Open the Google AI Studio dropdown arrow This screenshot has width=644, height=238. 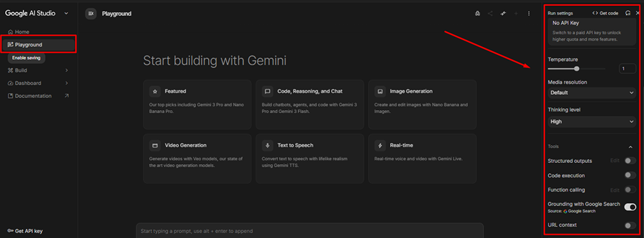[x=66, y=13]
